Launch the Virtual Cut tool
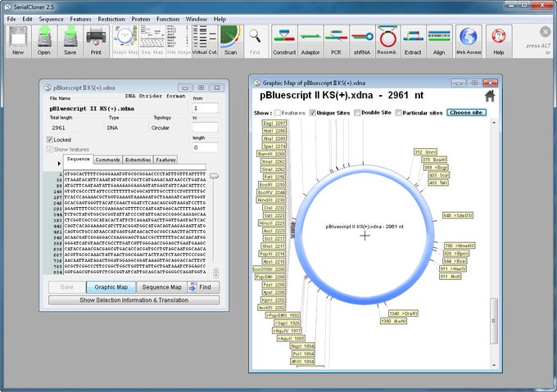This screenshot has width=557, height=392. click(x=205, y=41)
